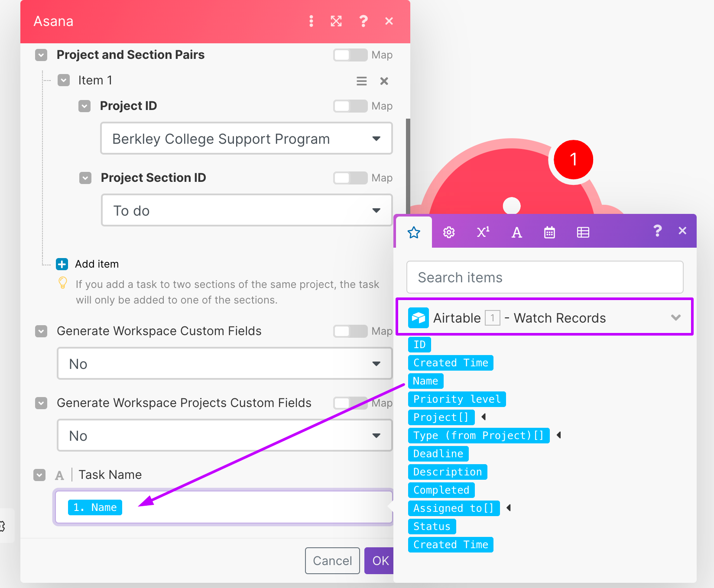Click Cancel button
This screenshot has height=588, width=714.
tap(332, 561)
